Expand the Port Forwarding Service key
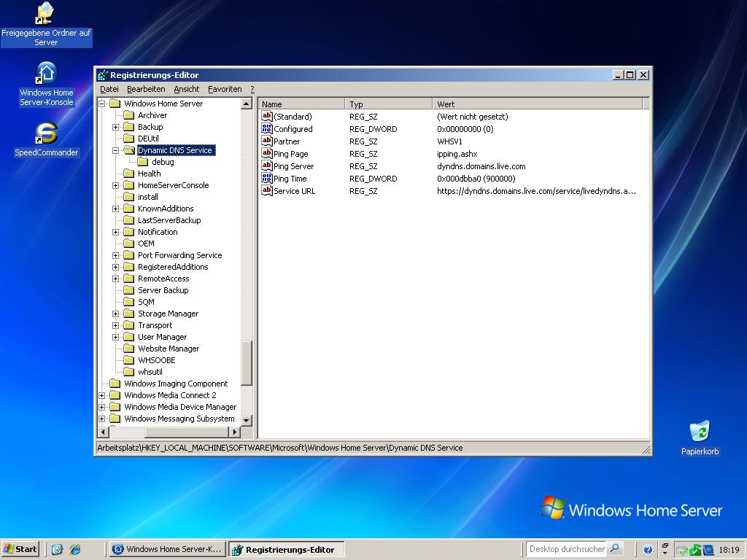This screenshot has width=747, height=560. point(115,255)
